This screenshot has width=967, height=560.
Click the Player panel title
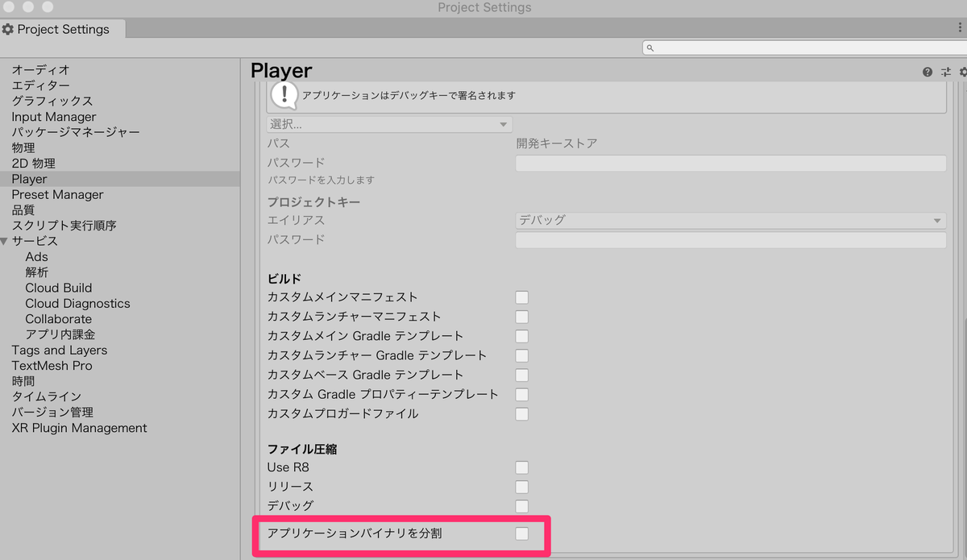coord(281,71)
